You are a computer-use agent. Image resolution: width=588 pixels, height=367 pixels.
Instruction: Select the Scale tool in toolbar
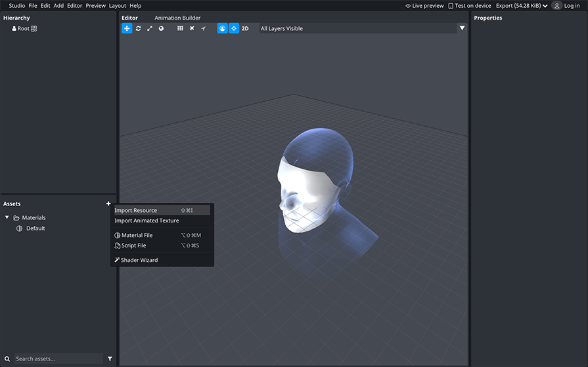click(x=149, y=29)
